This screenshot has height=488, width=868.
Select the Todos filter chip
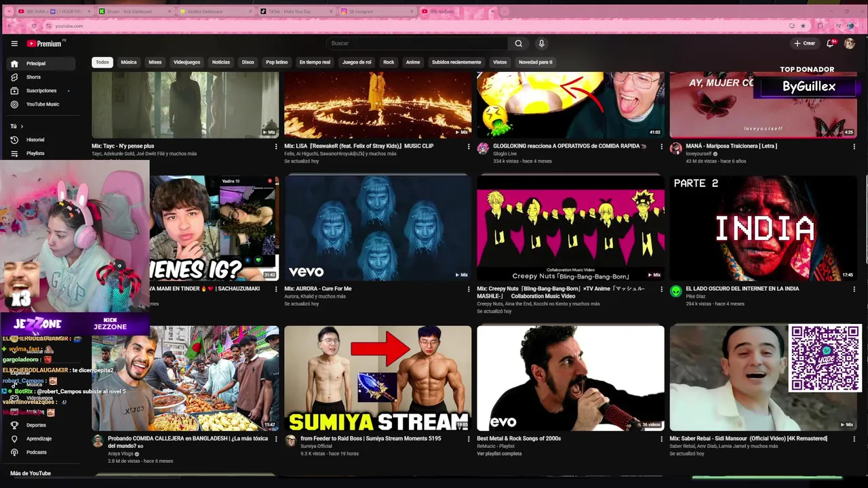[102, 62]
